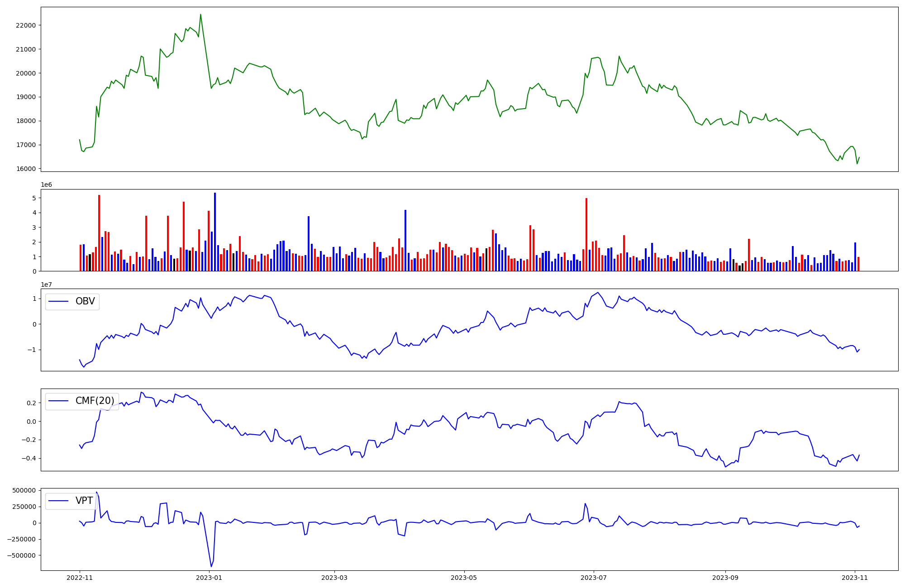The width and height of the screenshot is (905, 588).
Task: Click the deepest trough of the VPT line
Action: 211,566
